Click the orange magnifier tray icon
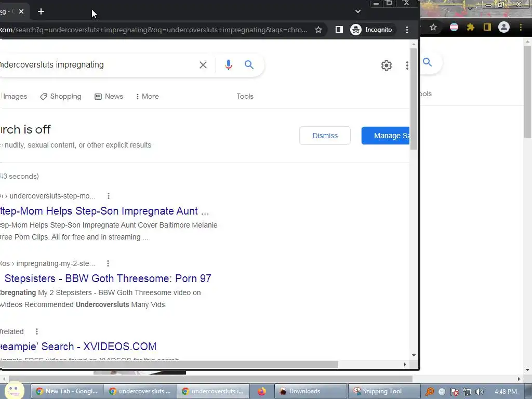The width and height of the screenshot is (532, 399). (x=430, y=392)
